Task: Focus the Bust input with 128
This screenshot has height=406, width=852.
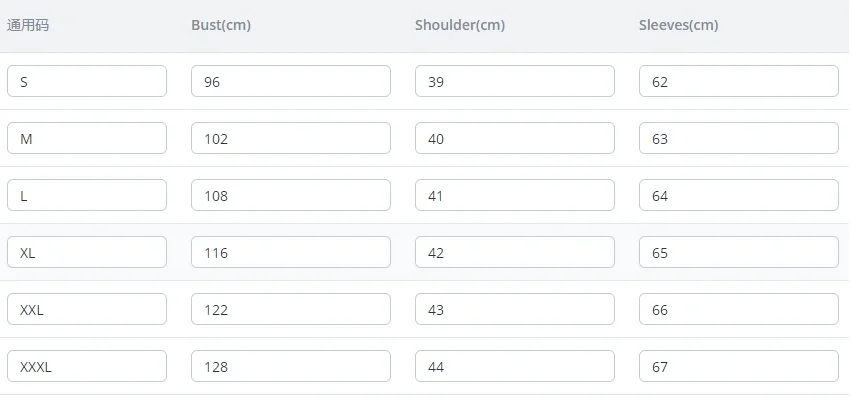Action: (291, 366)
